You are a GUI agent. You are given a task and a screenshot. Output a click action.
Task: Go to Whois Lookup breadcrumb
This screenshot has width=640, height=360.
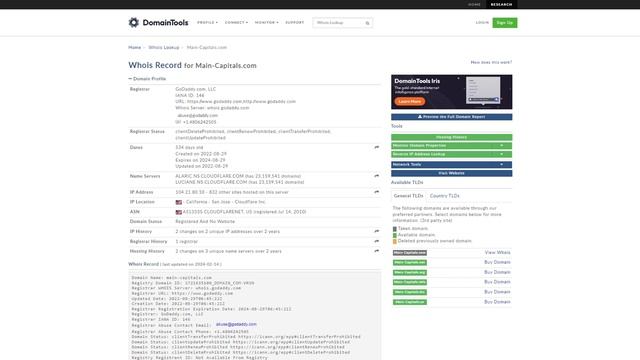[x=164, y=47]
